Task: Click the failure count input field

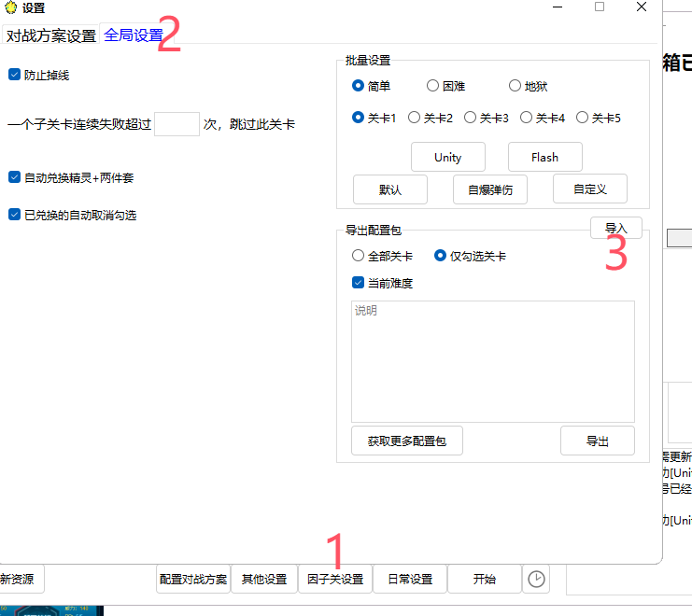Action: pos(177,124)
